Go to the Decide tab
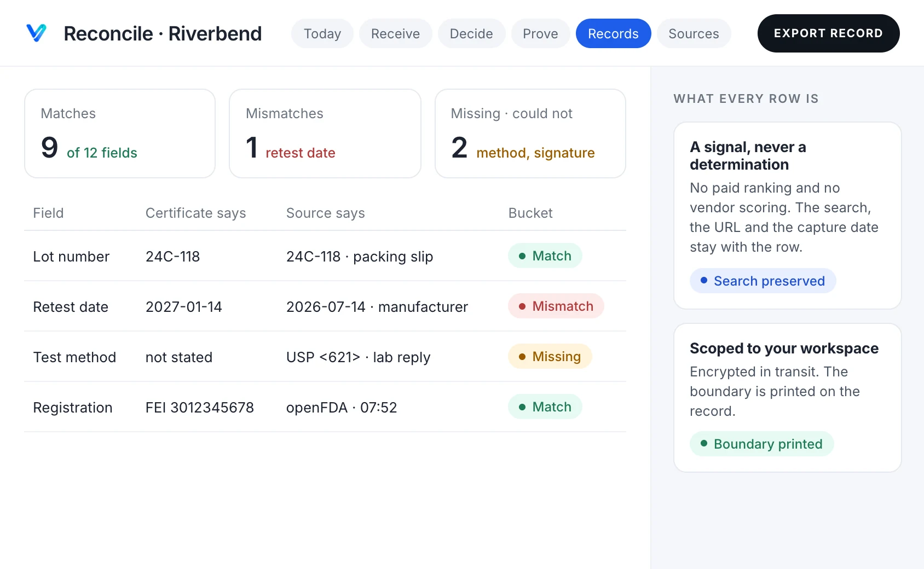924x569 pixels. click(471, 33)
